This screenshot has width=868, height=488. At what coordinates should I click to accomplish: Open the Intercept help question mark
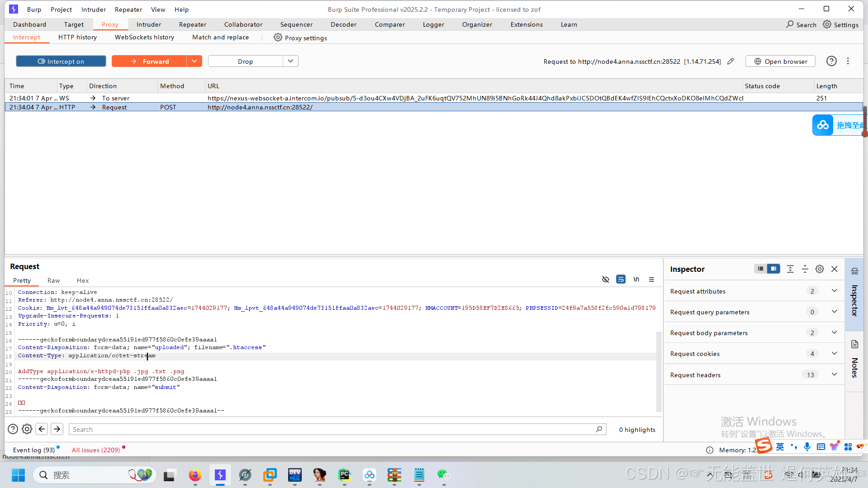(831, 61)
